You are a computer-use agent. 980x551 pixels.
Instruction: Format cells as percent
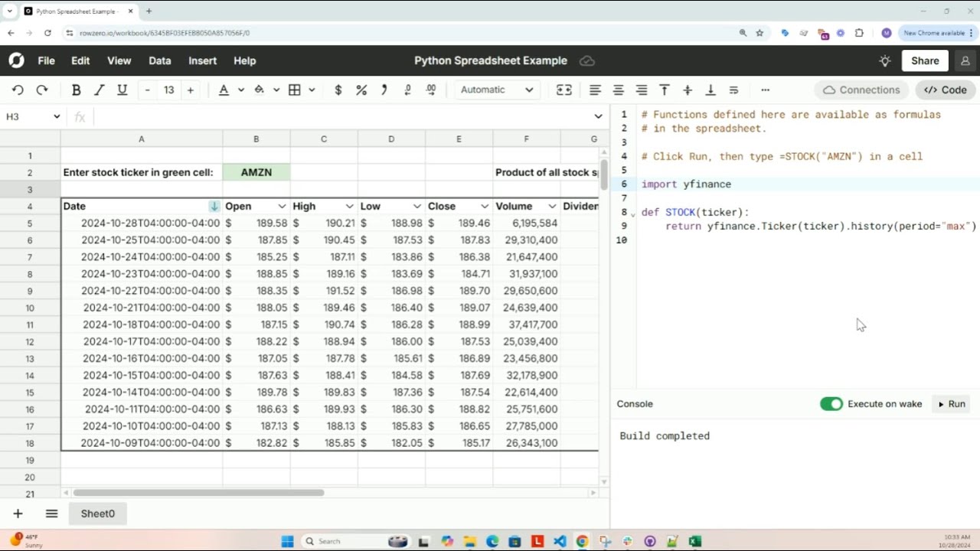tap(361, 90)
